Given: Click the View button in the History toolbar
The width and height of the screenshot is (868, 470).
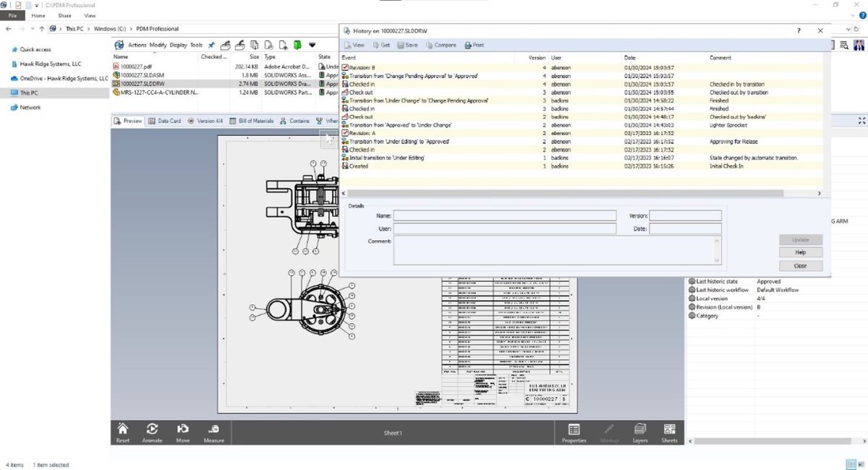Looking at the screenshot, I should pos(354,45).
